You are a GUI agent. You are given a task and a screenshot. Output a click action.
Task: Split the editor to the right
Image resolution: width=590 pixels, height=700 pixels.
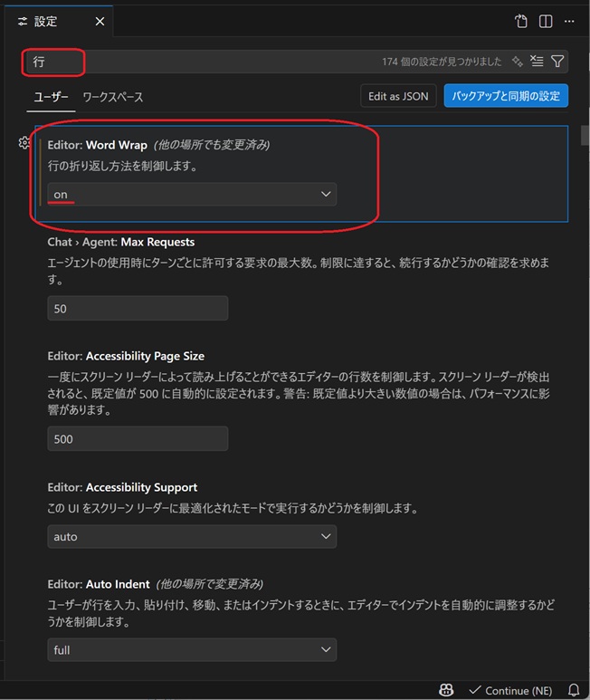coord(546,21)
